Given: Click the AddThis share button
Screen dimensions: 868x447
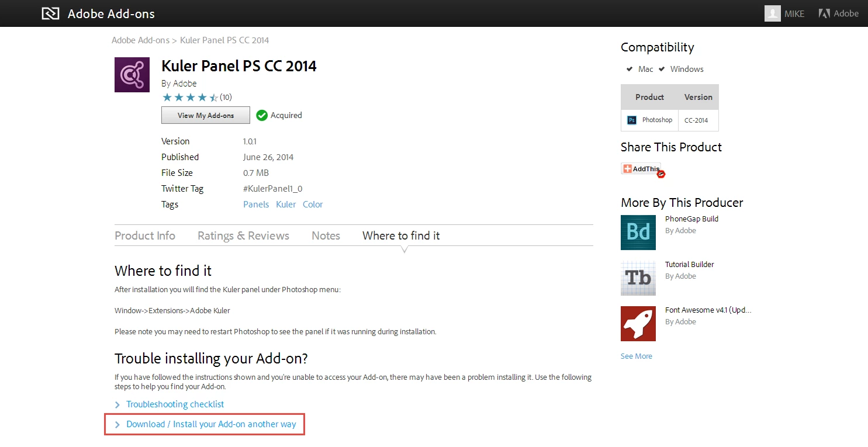Looking at the screenshot, I should point(641,169).
